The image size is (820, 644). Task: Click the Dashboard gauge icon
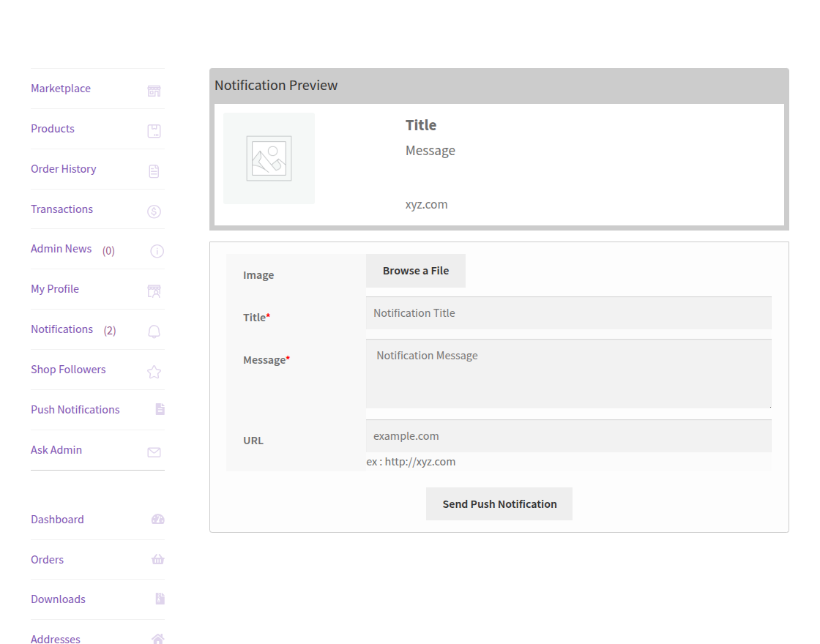[158, 519]
